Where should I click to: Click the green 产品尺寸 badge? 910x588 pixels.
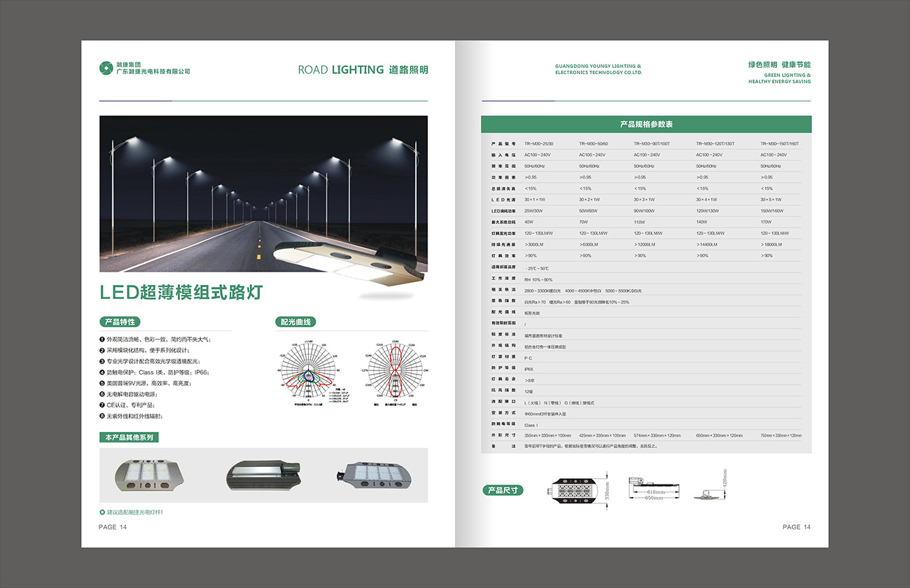click(503, 490)
